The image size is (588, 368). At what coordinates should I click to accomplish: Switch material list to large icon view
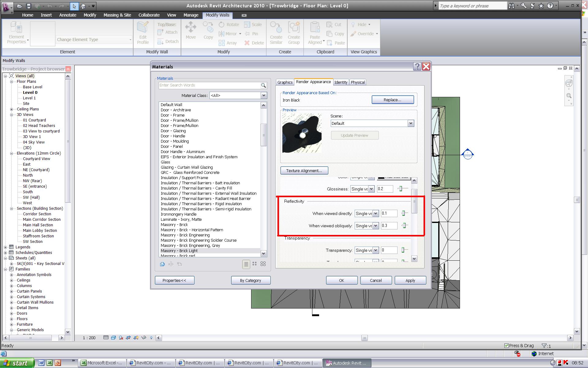pyautogui.click(x=263, y=264)
